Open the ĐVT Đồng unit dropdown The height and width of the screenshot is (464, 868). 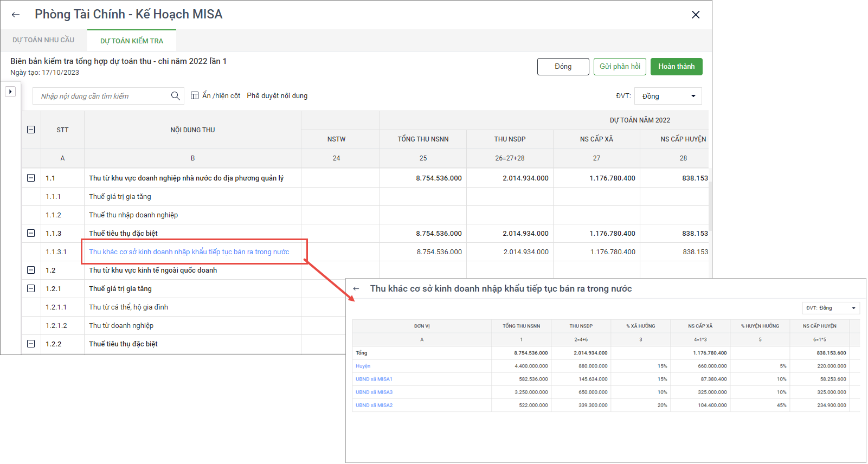[x=668, y=96]
